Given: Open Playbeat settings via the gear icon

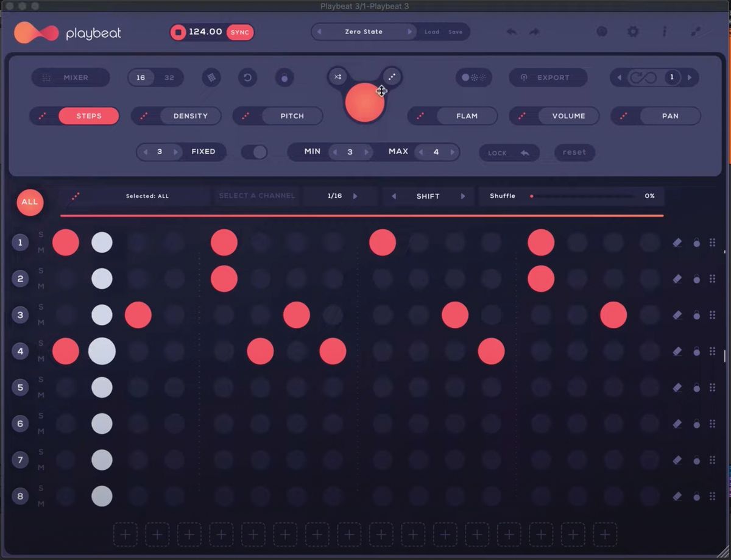Looking at the screenshot, I should [x=632, y=31].
